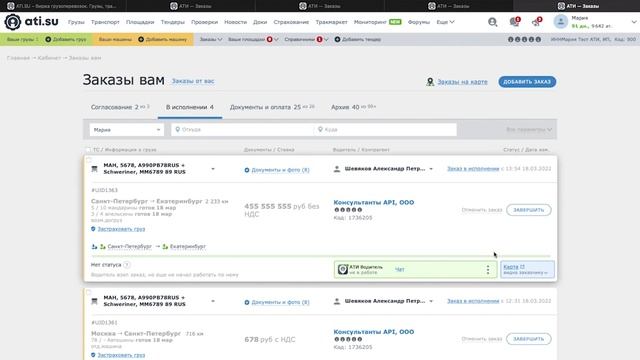Click the plus icon beside Добавить машину
The height and width of the screenshot is (360, 640).
tap(141, 39)
